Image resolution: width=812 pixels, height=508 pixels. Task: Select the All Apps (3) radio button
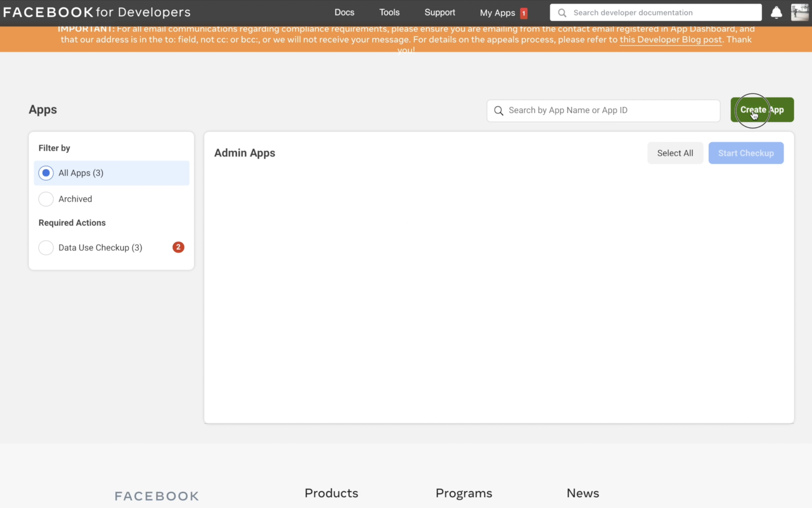click(46, 173)
